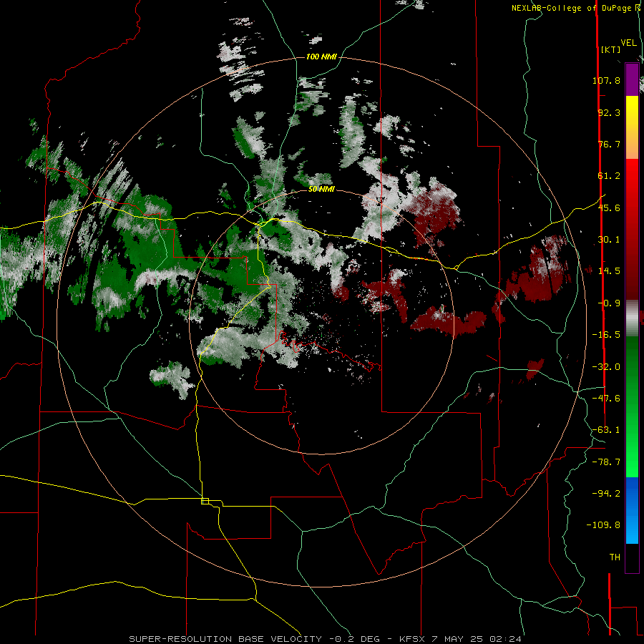
Task: Click the 76.7 velocity scale value
Action: pyautogui.click(x=609, y=144)
